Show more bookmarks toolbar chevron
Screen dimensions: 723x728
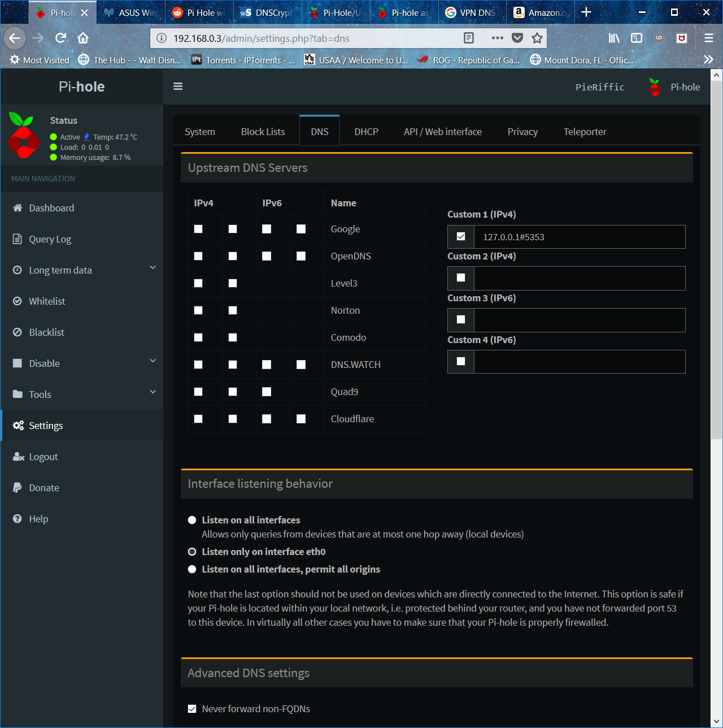tap(708, 59)
